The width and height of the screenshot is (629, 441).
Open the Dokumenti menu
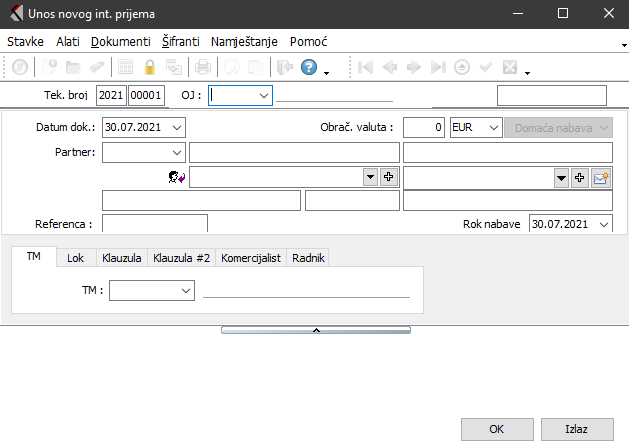point(120,42)
